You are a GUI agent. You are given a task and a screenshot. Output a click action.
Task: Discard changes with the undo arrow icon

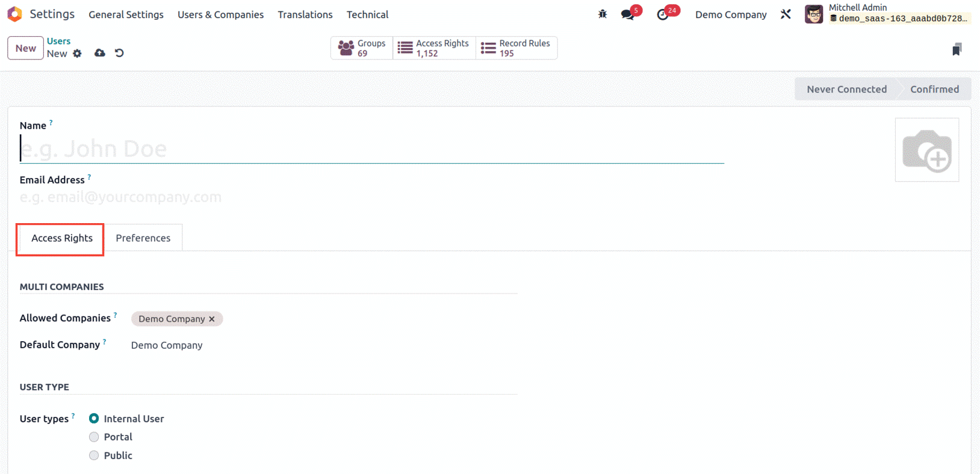(x=119, y=53)
